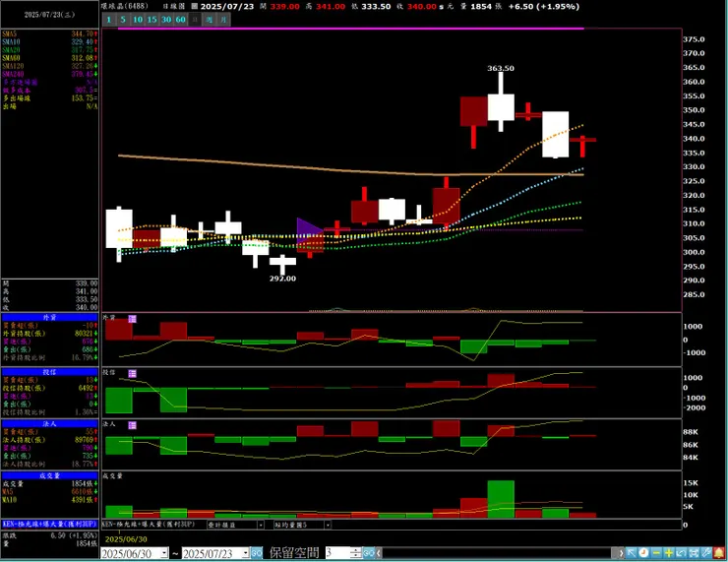The height and width of the screenshot is (562, 728).
Task: Switch to the 5-minute chart interval
Action: coord(123,20)
